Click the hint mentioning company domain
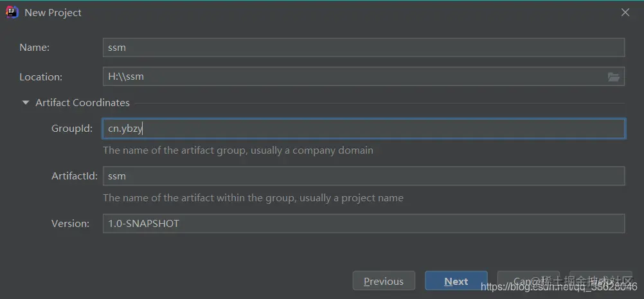This screenshot has height=299, width=644. (x=238, y=150)
